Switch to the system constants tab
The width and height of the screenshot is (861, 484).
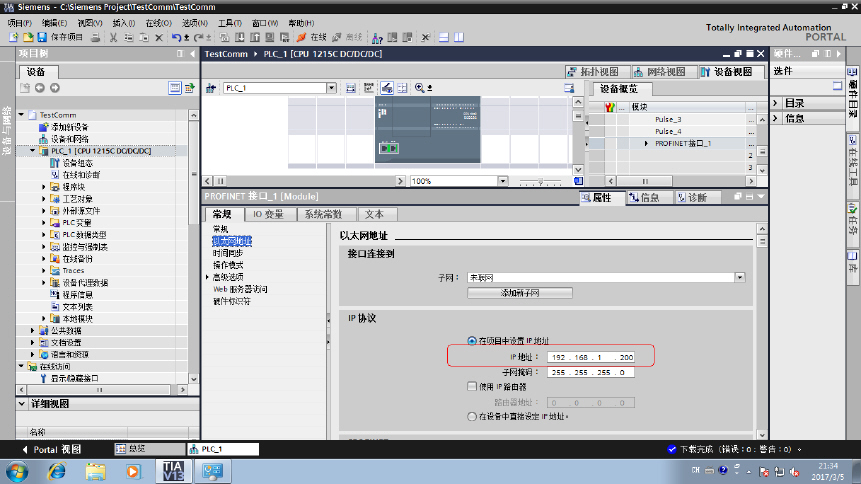[324, 214]
